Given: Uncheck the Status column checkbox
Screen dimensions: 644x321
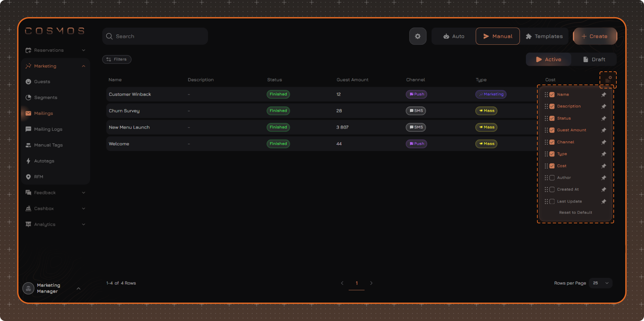Looking at the screenshot, I should (x=552, y=118).
